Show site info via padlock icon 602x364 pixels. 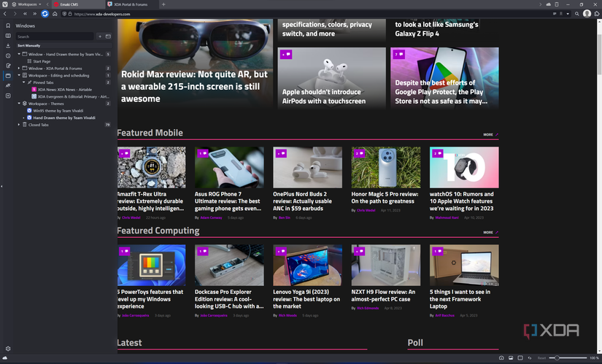70,14
